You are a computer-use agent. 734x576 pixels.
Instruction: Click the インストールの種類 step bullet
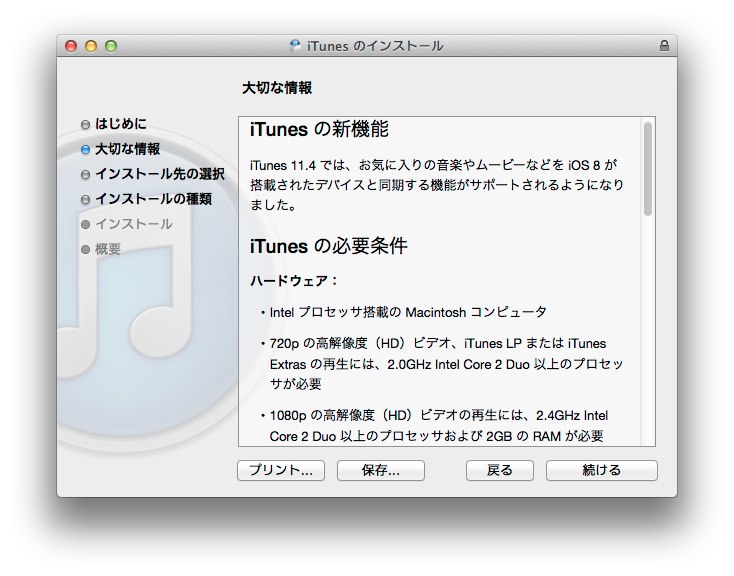[85, 199]
